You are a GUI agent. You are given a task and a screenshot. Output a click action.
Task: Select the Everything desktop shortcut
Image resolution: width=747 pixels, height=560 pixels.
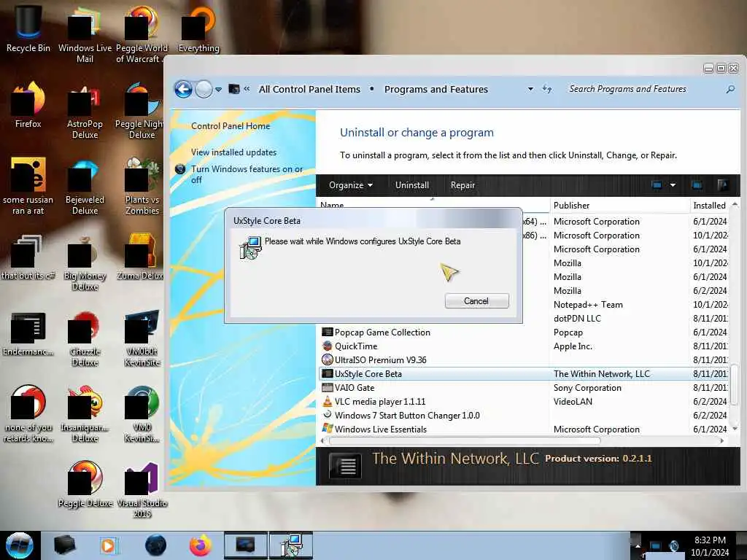[199, 28]
